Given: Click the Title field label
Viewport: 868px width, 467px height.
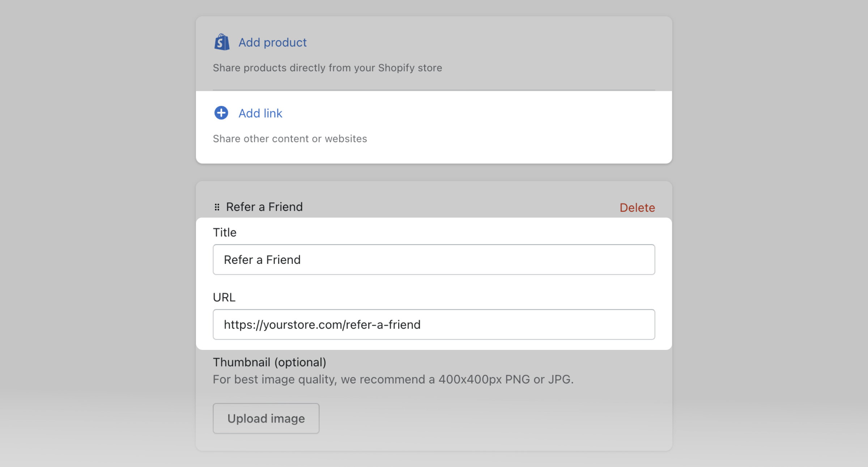Looking at the screenshot, I should 225,232.
